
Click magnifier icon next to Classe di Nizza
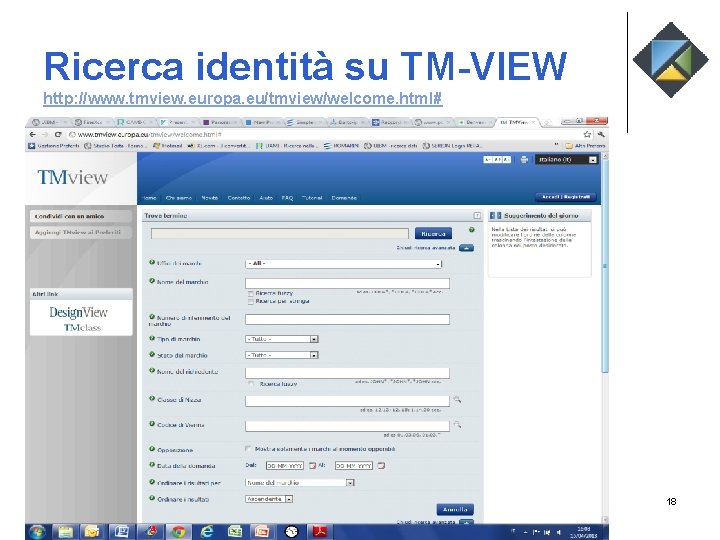click(x=457, y=400)
